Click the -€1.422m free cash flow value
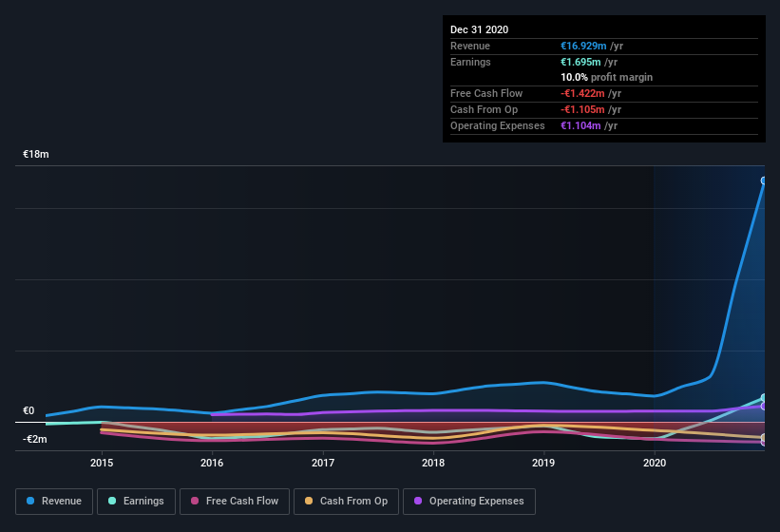The image size is (780, 532). (x=582, y=93)
